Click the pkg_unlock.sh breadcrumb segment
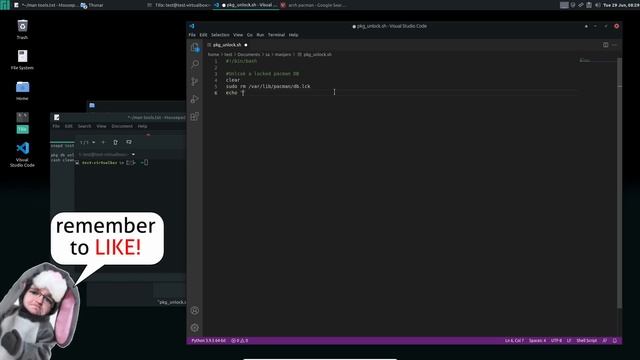Viewport: 640px width, 360px height. tap(317, 54)
